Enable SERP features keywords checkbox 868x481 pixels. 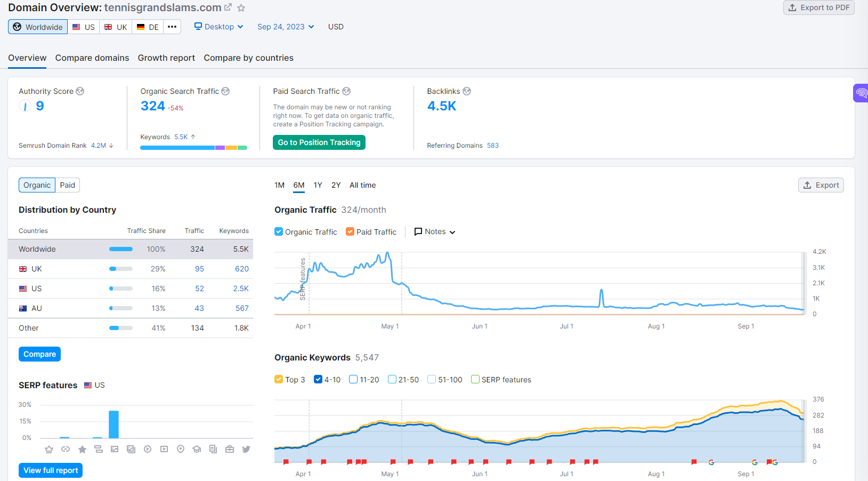(x=475, y=379)
